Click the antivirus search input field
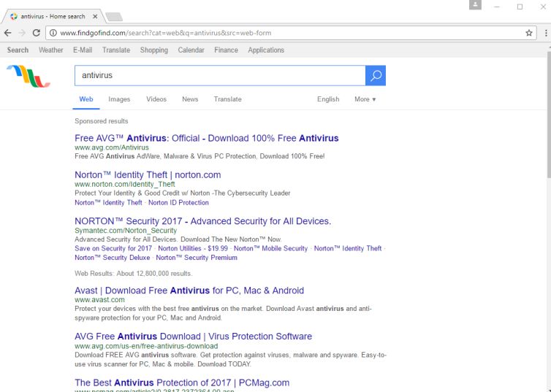Viewport: 551px width, 392px height. point(220,75)
